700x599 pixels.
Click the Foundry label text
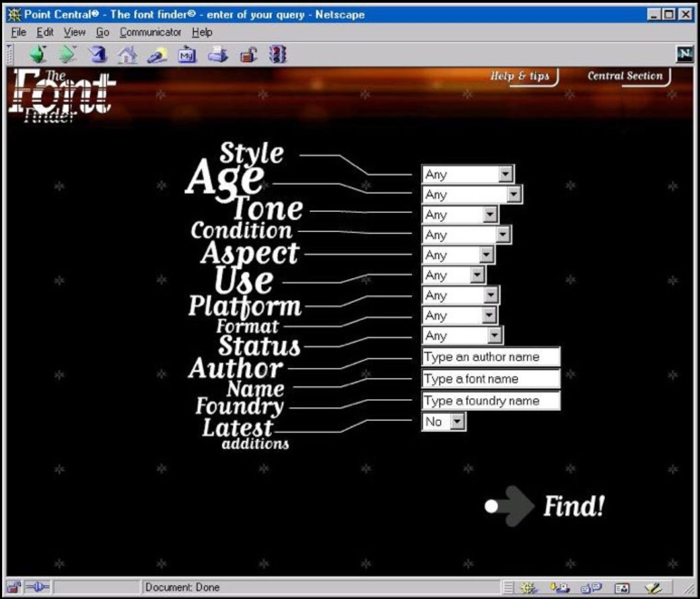point(240,407)
